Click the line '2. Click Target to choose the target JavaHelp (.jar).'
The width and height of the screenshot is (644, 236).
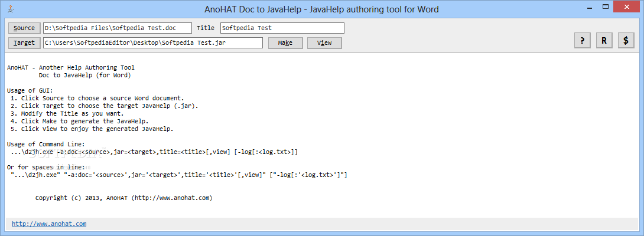point(105,106)
